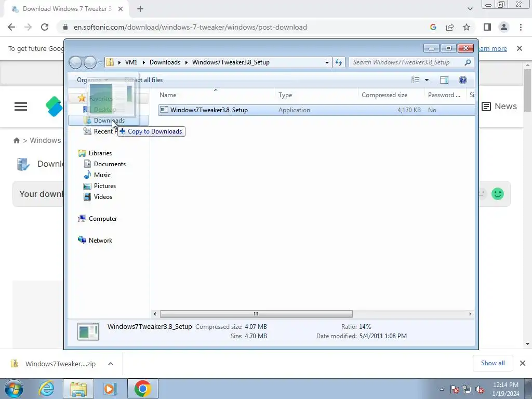Bookmark this page with the star icon
The height and width of the screenshot is (399, 532).
(467, 27)
